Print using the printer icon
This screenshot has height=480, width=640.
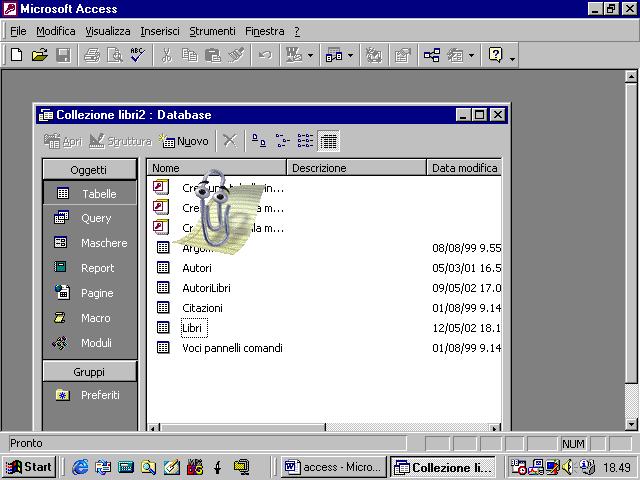point(92,55)
